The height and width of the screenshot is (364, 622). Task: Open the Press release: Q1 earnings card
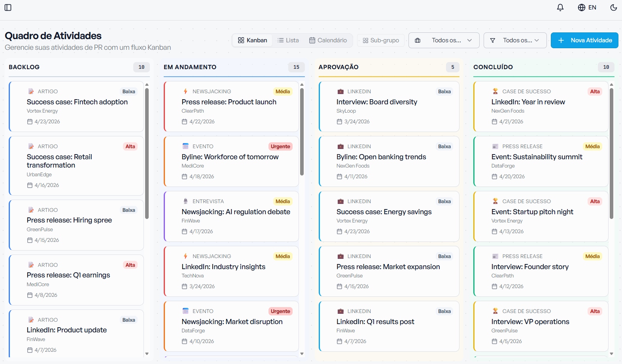pyautogui.click(x=76, y=279)
